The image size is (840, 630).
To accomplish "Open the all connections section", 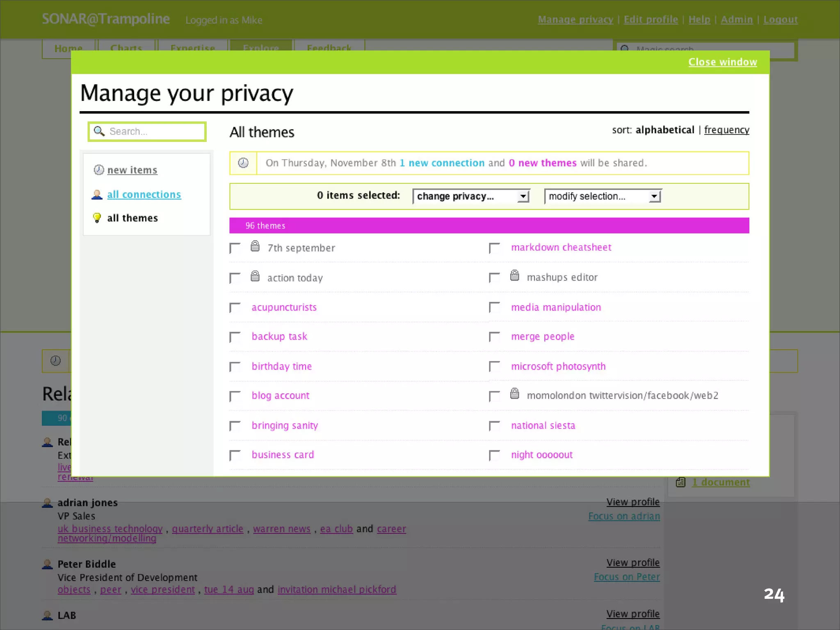I will pos(144,194).
